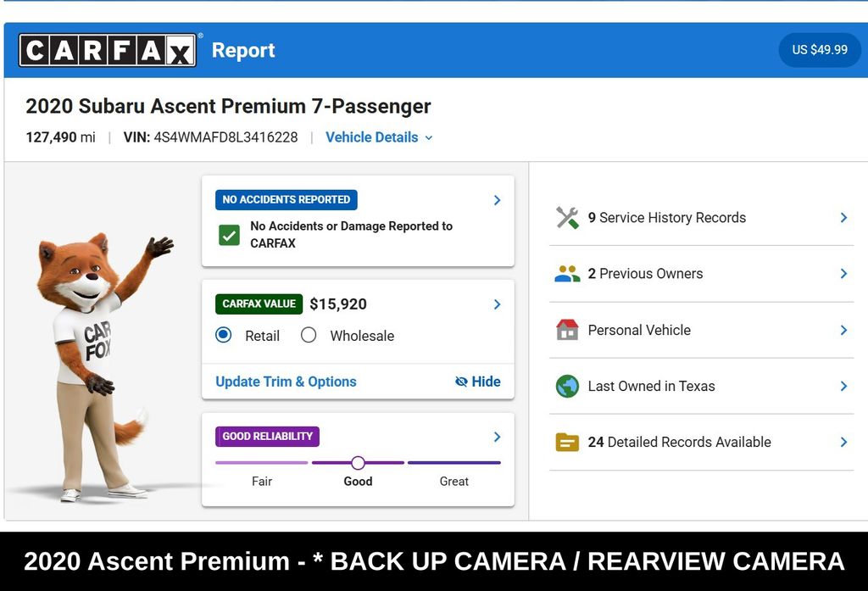This screenshot has height=591, width=868.
Task: Click the house Personal Vehicle icon
Action: click(x=567, y=330)
